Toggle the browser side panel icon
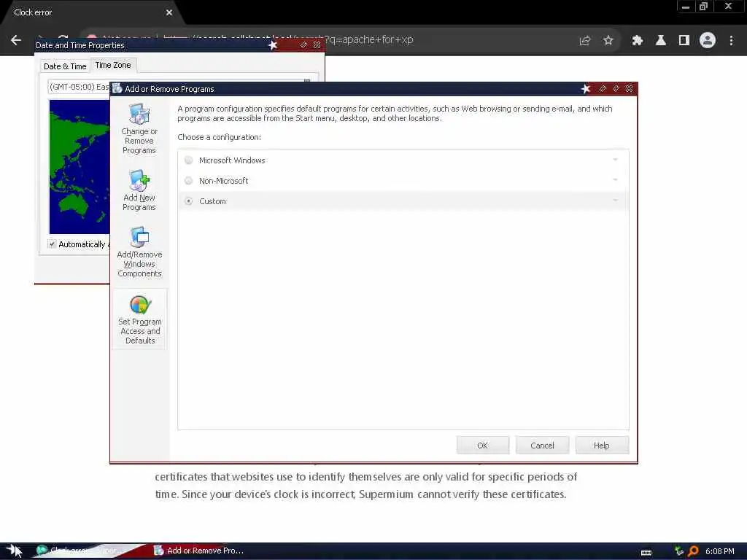 (x=684, y=41)
